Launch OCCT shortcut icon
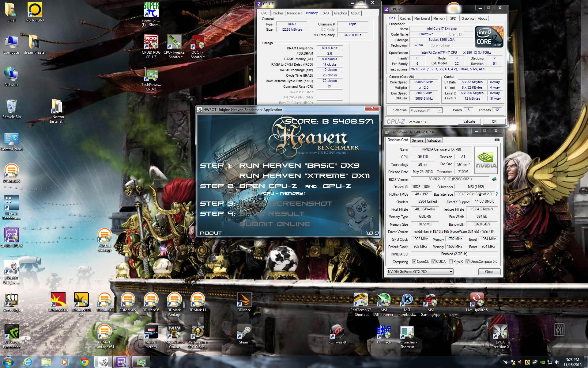Image resolution: width=588 pixels, height=368 pixels. [198, 47]
